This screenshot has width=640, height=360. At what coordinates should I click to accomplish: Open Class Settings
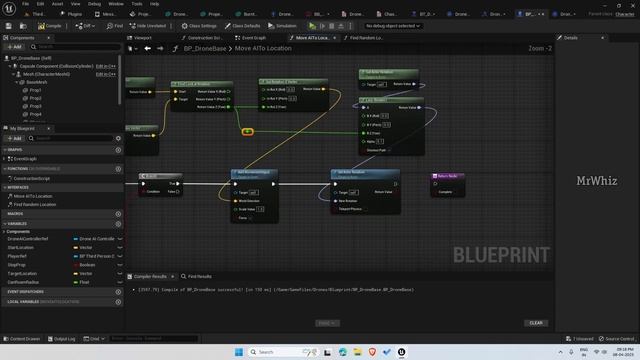point(199,26)
